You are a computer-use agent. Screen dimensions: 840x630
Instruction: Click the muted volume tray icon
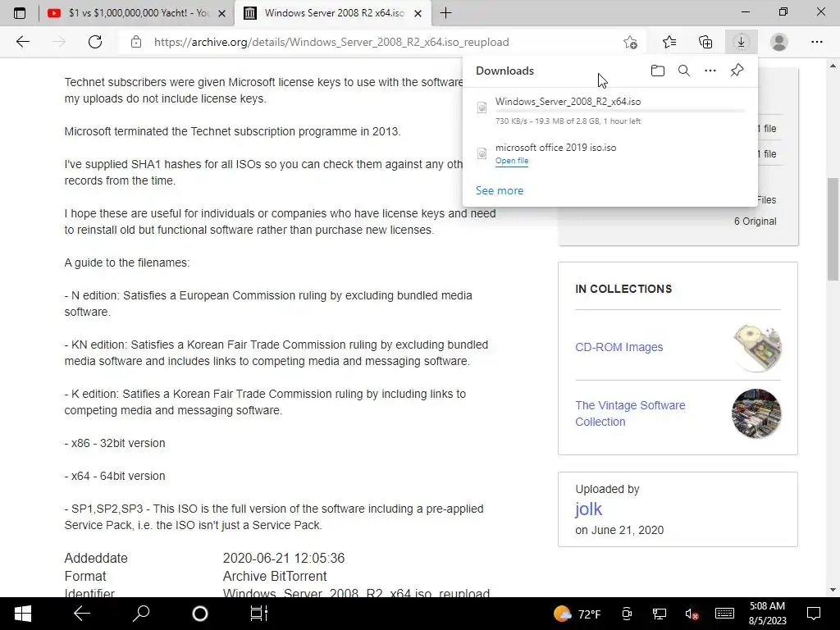[x=692, y=614]
